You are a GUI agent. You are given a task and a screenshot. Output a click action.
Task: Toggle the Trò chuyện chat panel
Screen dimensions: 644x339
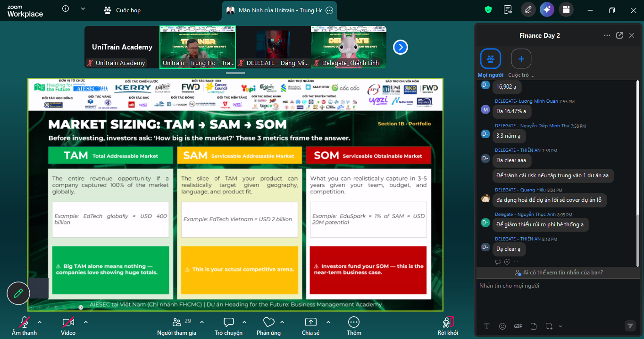pos(229,326)
